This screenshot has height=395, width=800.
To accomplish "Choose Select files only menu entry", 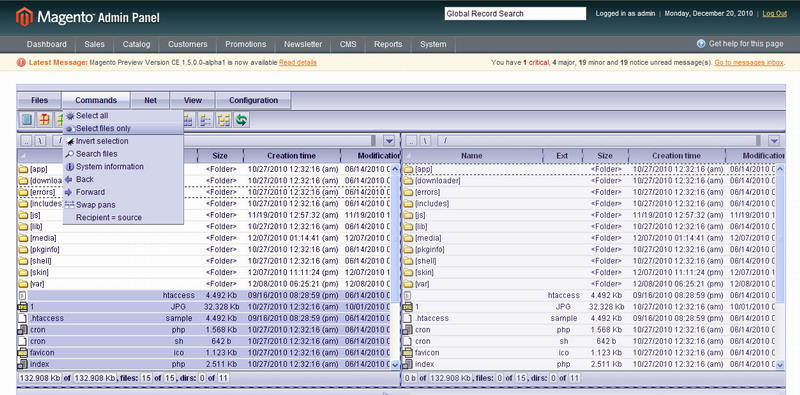I will pyautogui.click(x=123, y=129).
